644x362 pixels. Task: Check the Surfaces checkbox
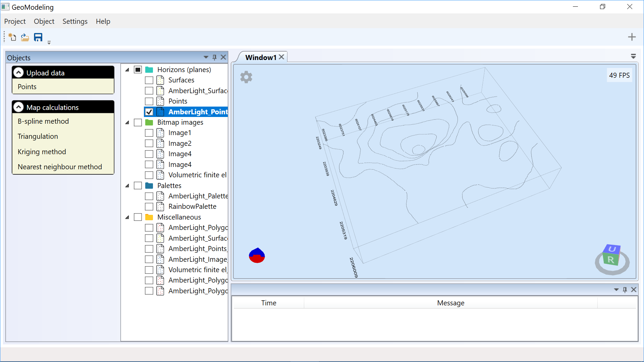149,80
